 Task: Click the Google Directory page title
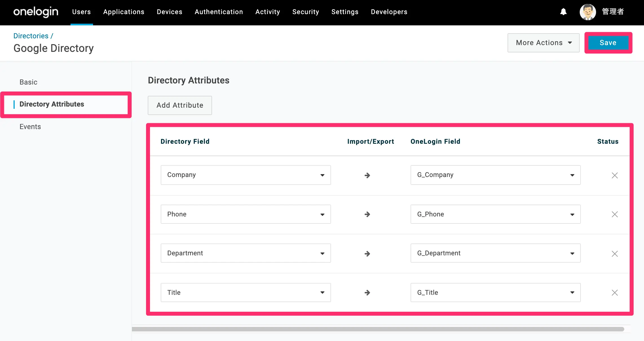pyautogui.click(x=54, y=48)
